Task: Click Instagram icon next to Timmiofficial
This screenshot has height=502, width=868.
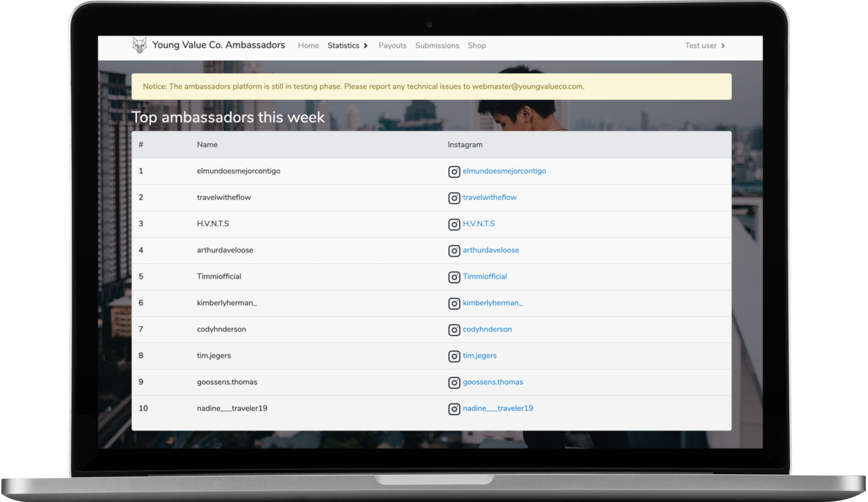Action: [454, 277]
